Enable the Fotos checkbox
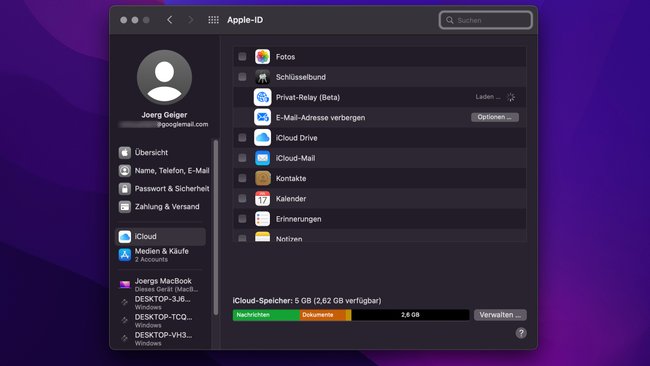This screenshot has height=366, width=650. pyautogui.click(x=243, y=56)
